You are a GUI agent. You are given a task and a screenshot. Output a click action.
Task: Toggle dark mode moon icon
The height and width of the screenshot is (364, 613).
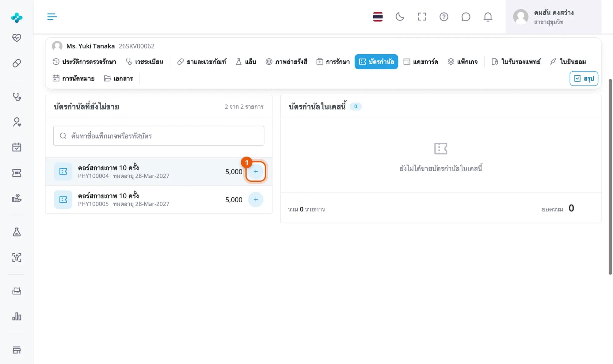tap(400, 17)
